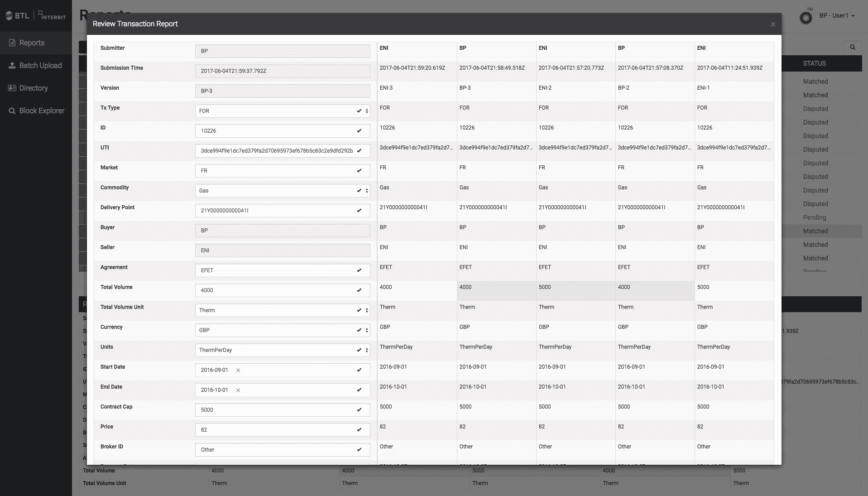868x496 pixels.
Task: Expand the Commodity dropdown
Action: (x=367, y=191)
